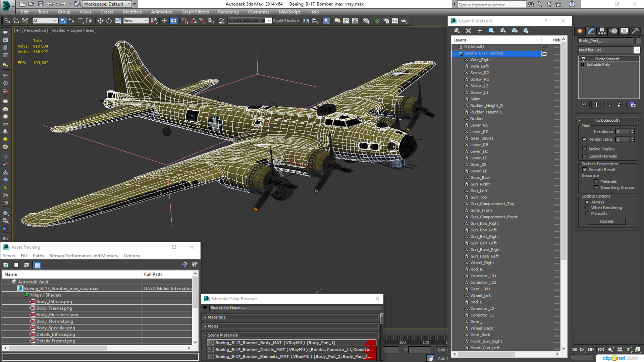Click Shaded + Edged Faces viewport label

point(73,30)
